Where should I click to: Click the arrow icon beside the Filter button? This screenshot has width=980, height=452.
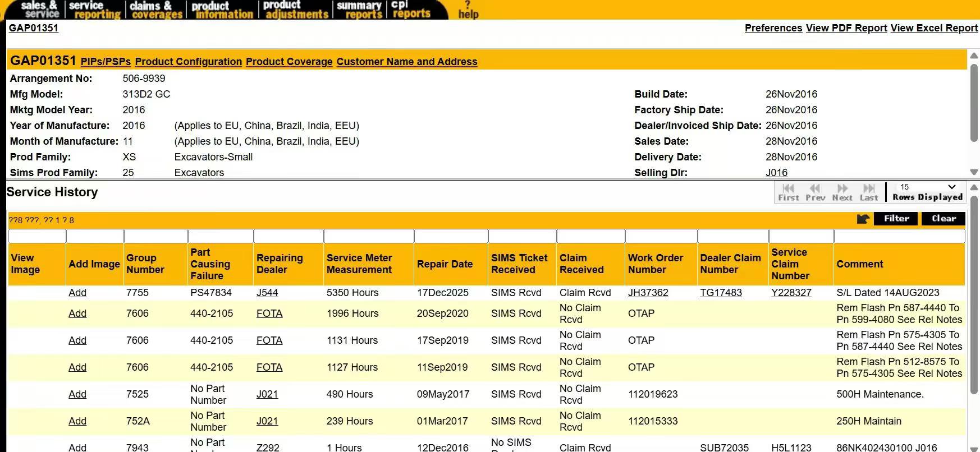click(863, 219)
